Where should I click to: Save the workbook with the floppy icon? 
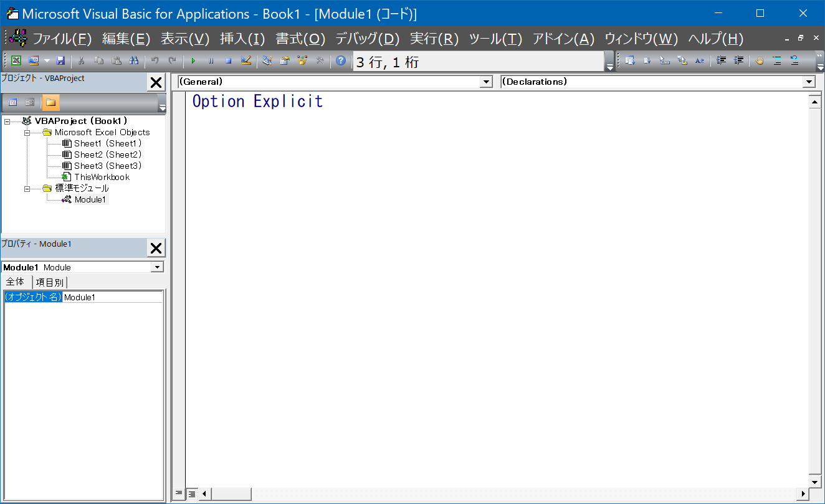coord(60,60)
